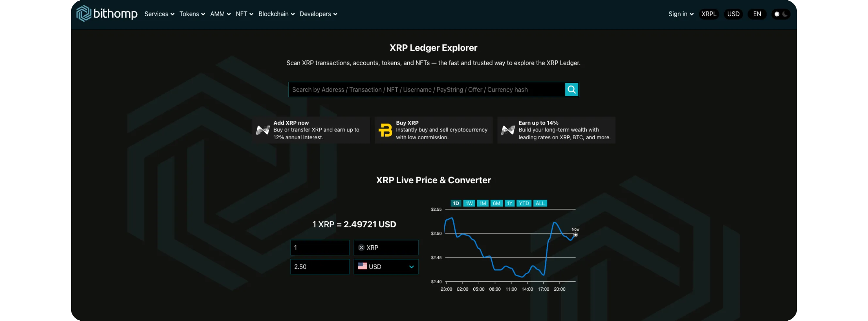Click the Bithomp logo icon
The width and height of the screenshot is (868, 321).
pos(84,13)
